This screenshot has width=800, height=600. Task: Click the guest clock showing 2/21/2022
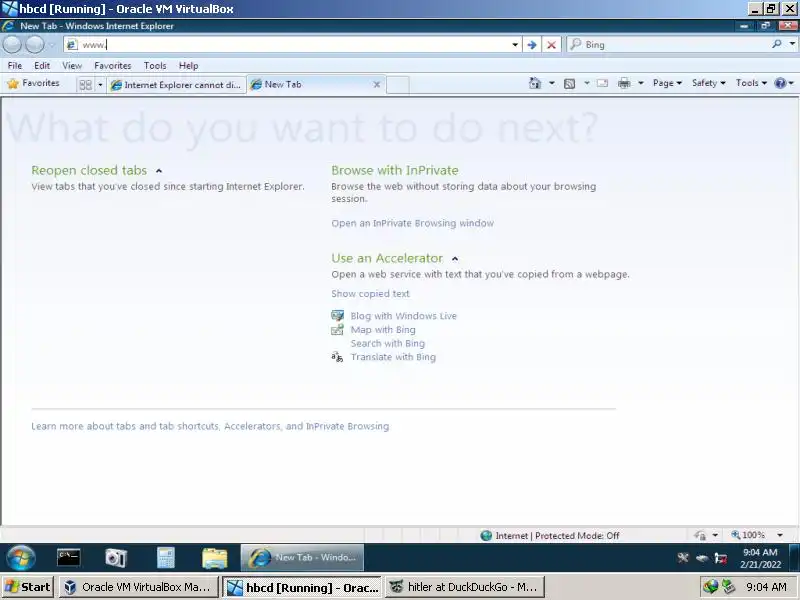tap(760, 558)
